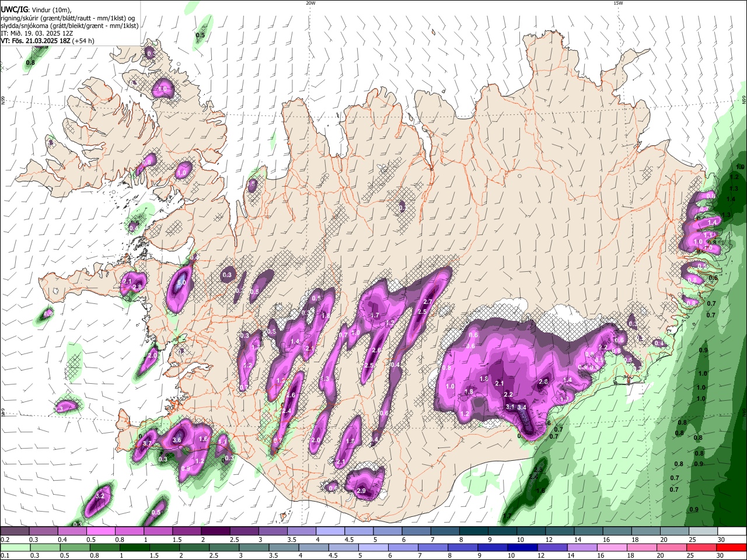Select the darkest green swatch between 1 and 1.5
The height and width of the screenshot is (560, 747).
point(134,548)
